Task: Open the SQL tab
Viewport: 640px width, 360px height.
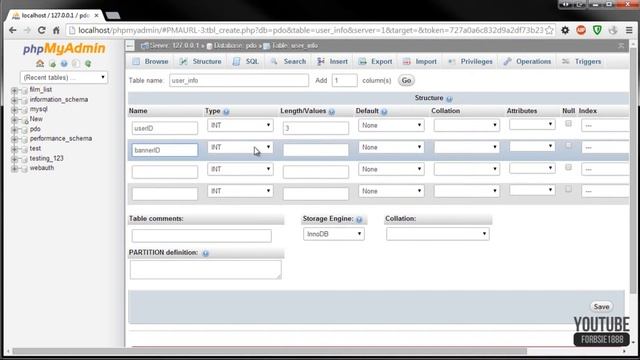Action: click(x=246, y=62)
